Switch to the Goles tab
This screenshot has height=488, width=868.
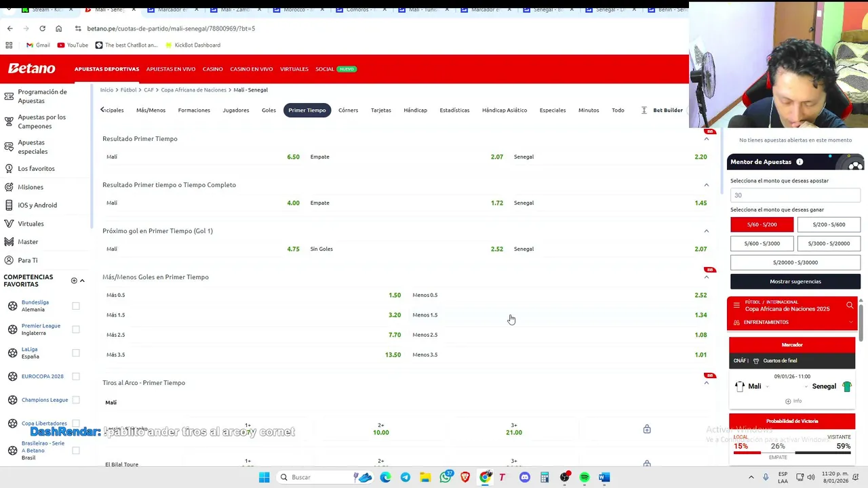(269, 110)
